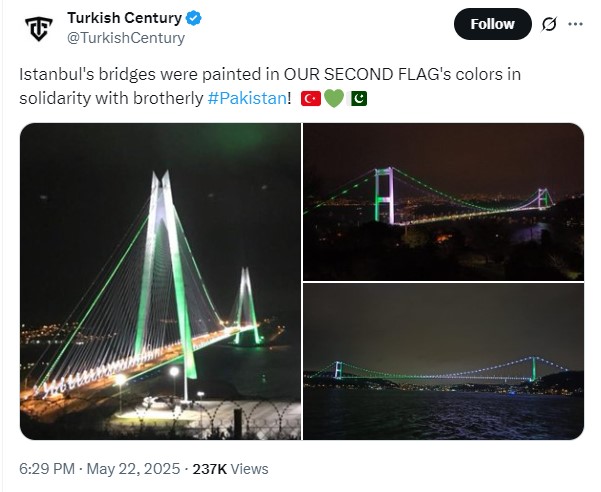This screenshot has height=492, width=601.
Task: Click the Grok slashed-circle icon
Action: (x=548, y=24)
